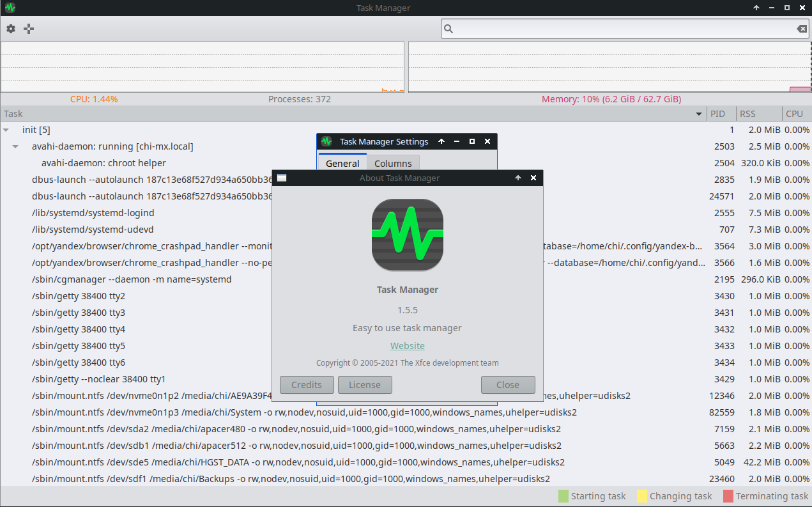
Task: Click the yellow Changing task color swatch
Action: tap(642, 496)
